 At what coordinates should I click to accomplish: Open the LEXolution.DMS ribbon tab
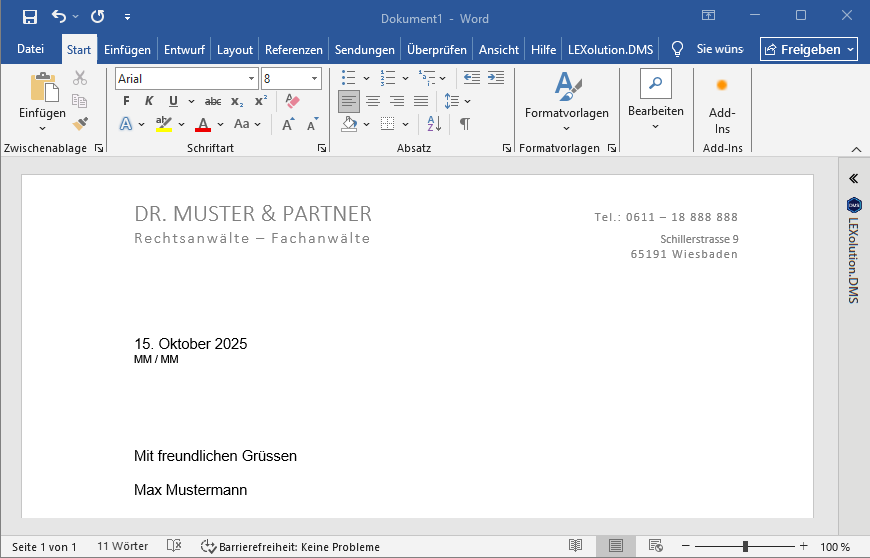[610, 50]
